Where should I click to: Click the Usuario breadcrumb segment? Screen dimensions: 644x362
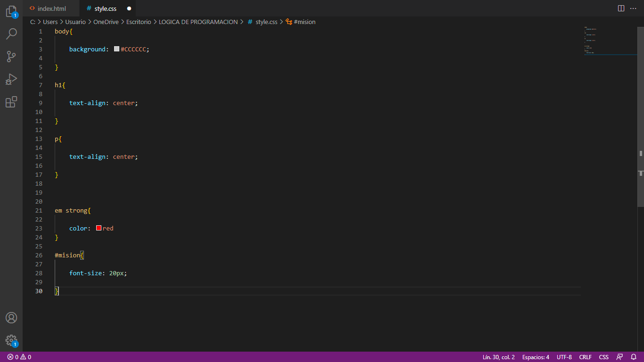[x=75, y=22]
